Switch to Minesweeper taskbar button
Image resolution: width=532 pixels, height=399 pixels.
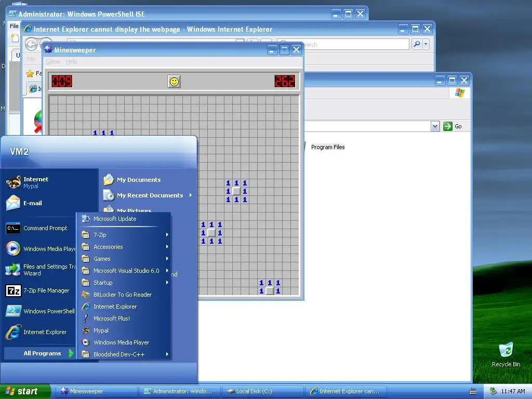96,391
